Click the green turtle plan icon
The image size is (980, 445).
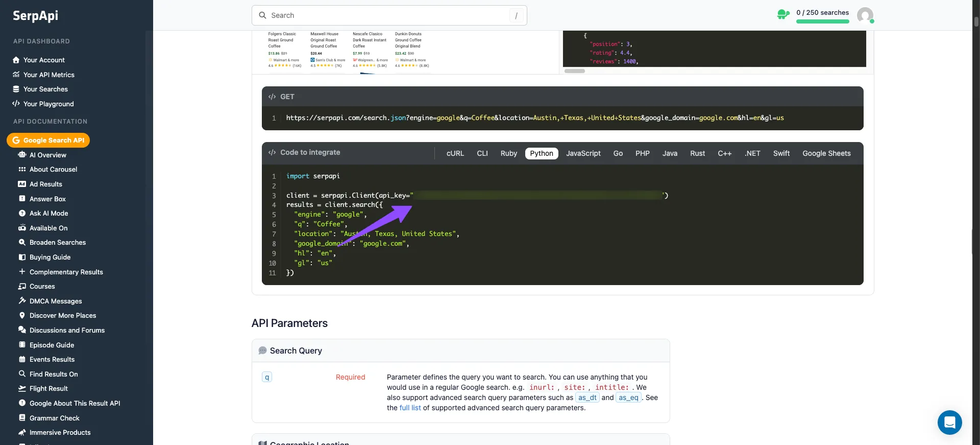pos(783,15)
